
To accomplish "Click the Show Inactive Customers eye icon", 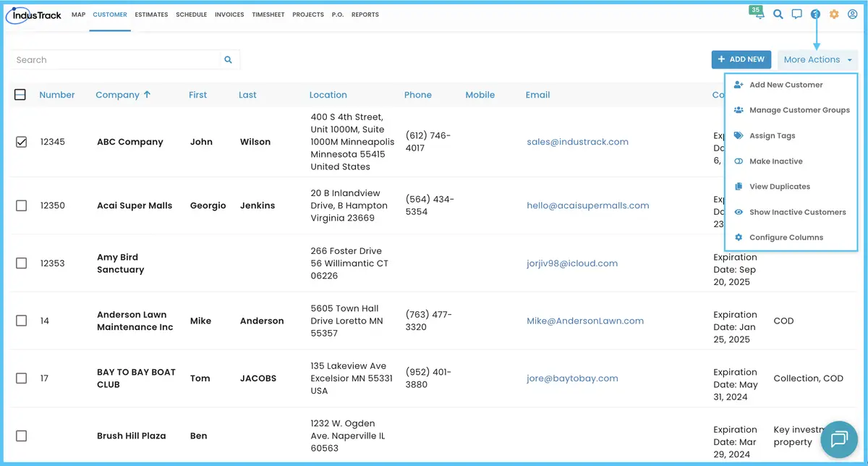I will [739, 212].
